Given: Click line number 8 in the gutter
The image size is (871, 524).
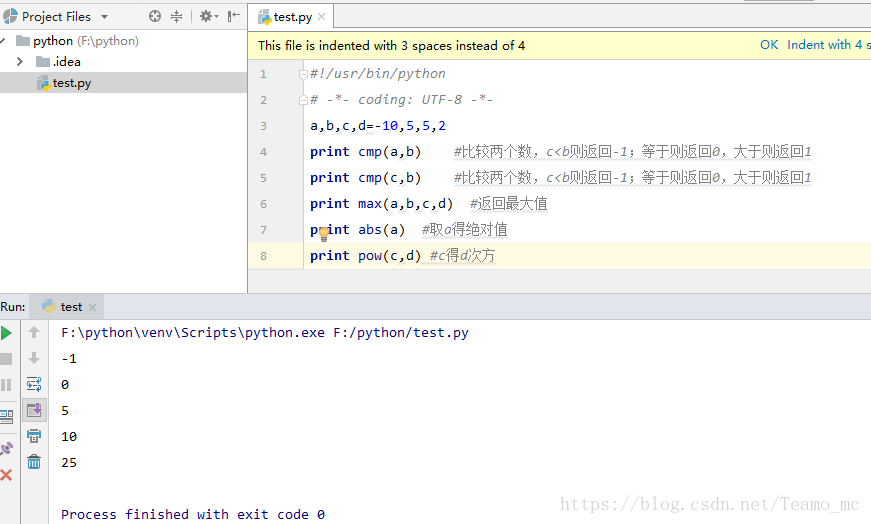Looking at the screenshot, I should click(263, 256).
